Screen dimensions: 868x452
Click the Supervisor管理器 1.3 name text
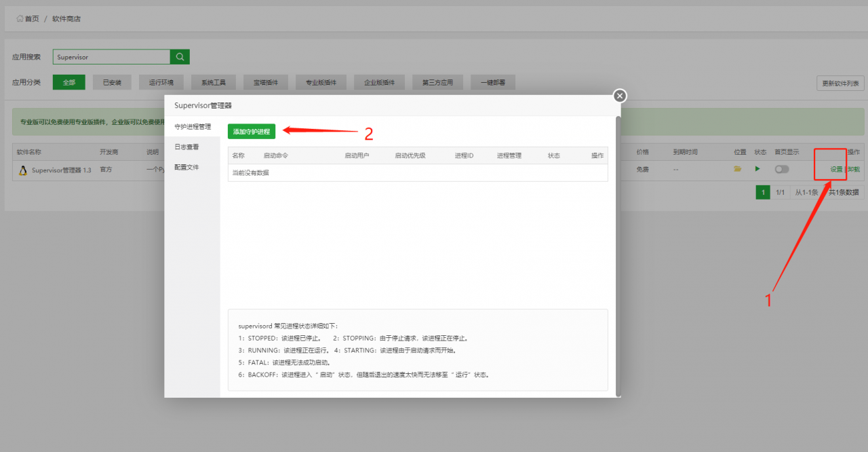point(61,170)
